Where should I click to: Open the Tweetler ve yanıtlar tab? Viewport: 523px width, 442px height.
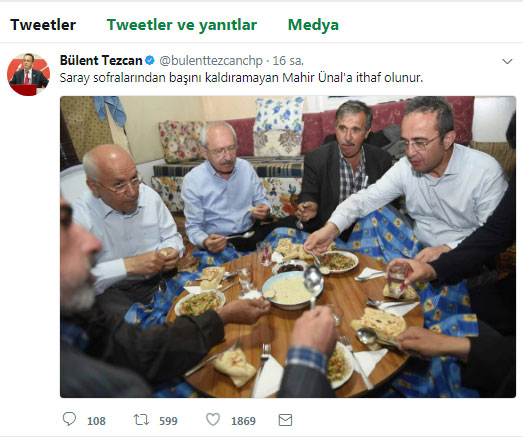click(182, 25)
